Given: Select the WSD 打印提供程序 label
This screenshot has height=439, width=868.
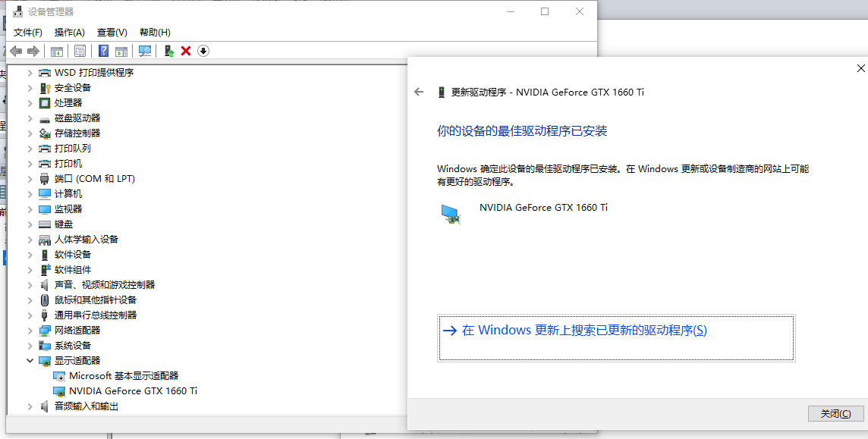Looking at the screenshot, I should point(94,73).
